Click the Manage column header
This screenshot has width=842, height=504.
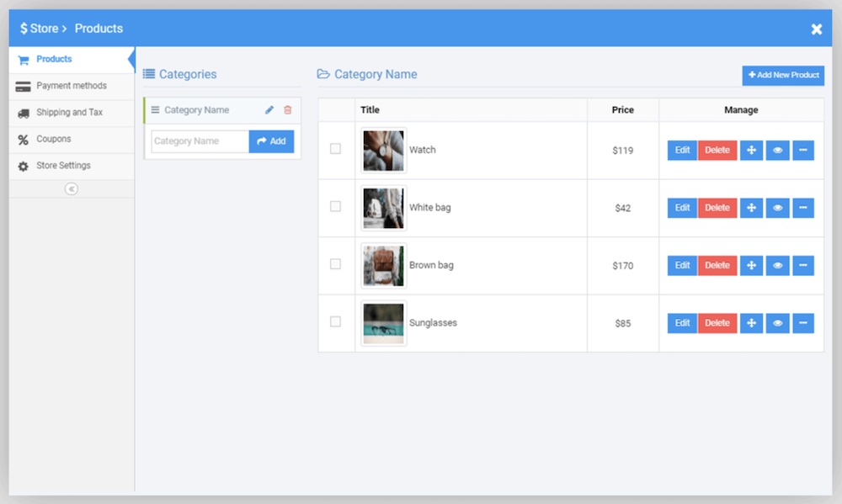point(741,110)
